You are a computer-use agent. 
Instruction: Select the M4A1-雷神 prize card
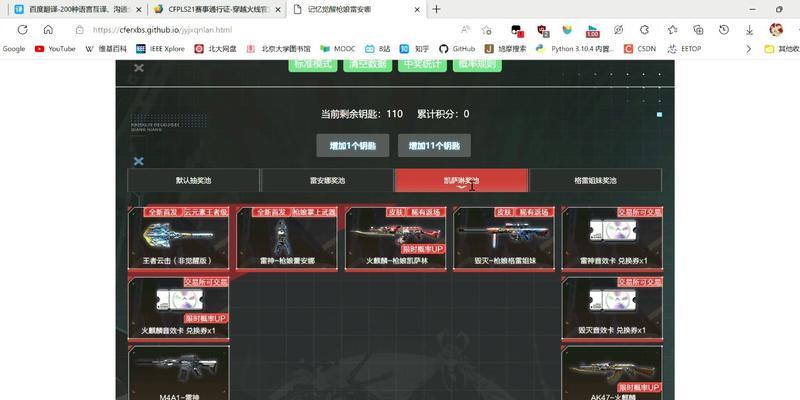[x=178, y=373]
